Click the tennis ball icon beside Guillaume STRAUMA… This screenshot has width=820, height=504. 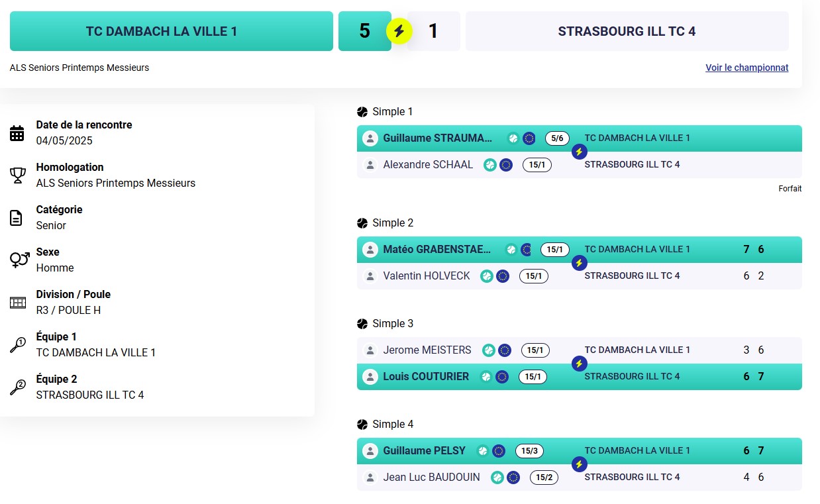513,138
